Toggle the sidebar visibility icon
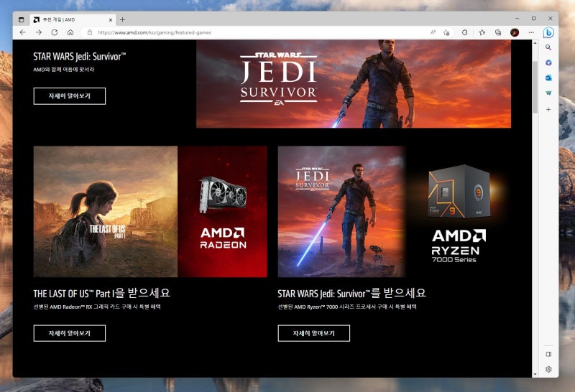Viewport: 575px width, 392px height. pyautogui.click(x=548, y=354)
